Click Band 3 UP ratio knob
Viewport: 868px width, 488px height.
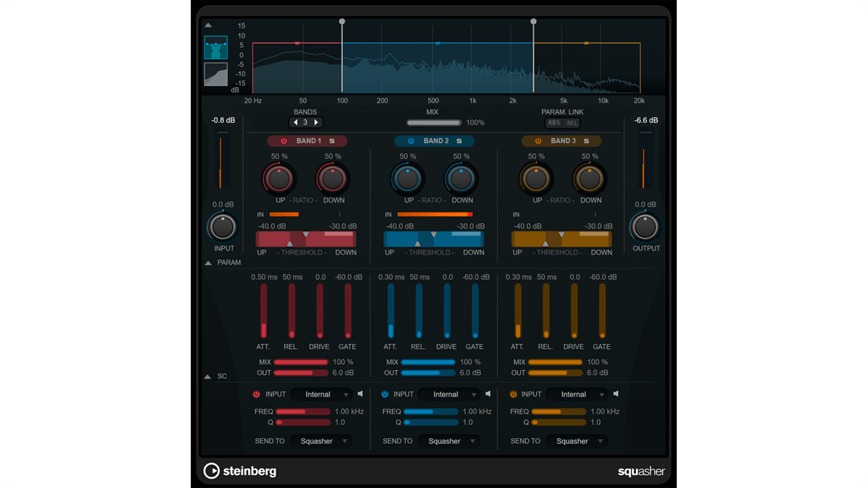536,179
